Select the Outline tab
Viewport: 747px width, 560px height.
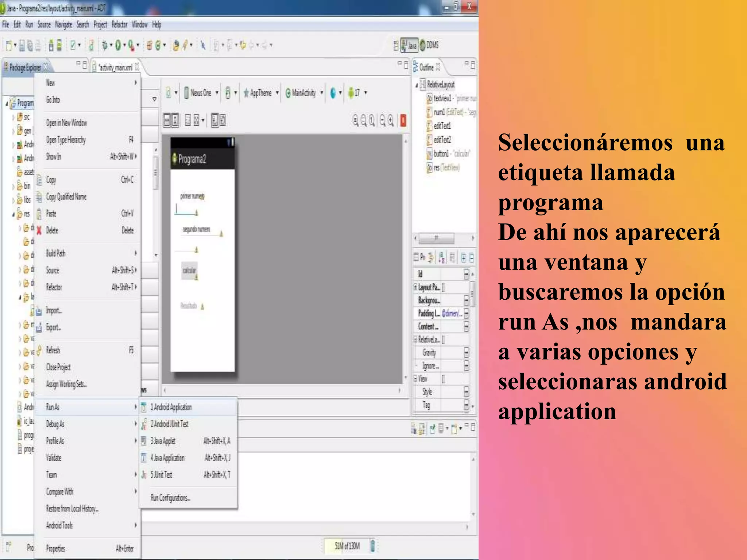click(427, 67)
